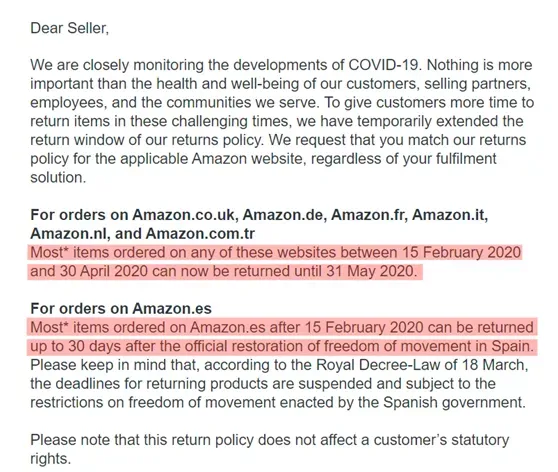Click the bold 'Amazon.fr' text
558x472 pixels.
(x=369, y=215)
